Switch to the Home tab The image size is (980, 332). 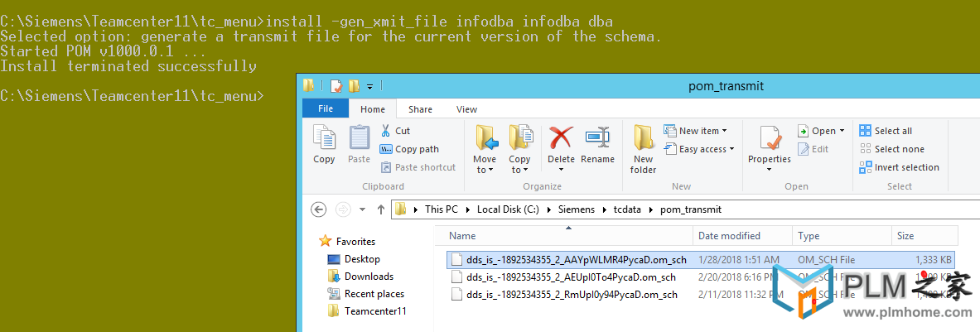373,109
